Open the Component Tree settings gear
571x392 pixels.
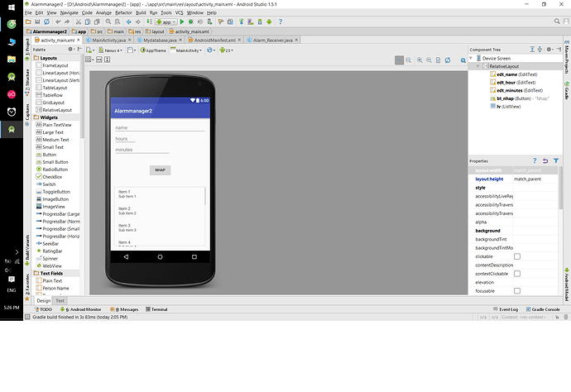tap(547, 50)
